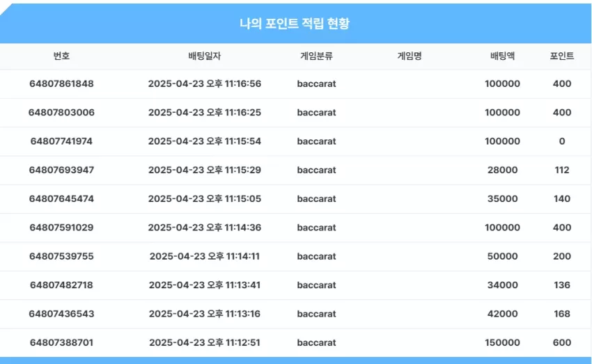Click the 번호 column header
The width and height of the screenshot is (592, 364).
(x=61, y=56)
